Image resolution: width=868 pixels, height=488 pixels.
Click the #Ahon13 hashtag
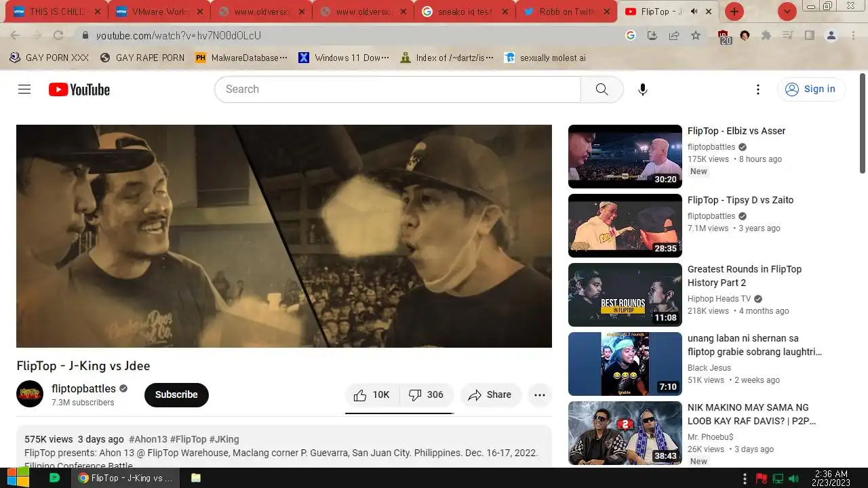point(148,439)
